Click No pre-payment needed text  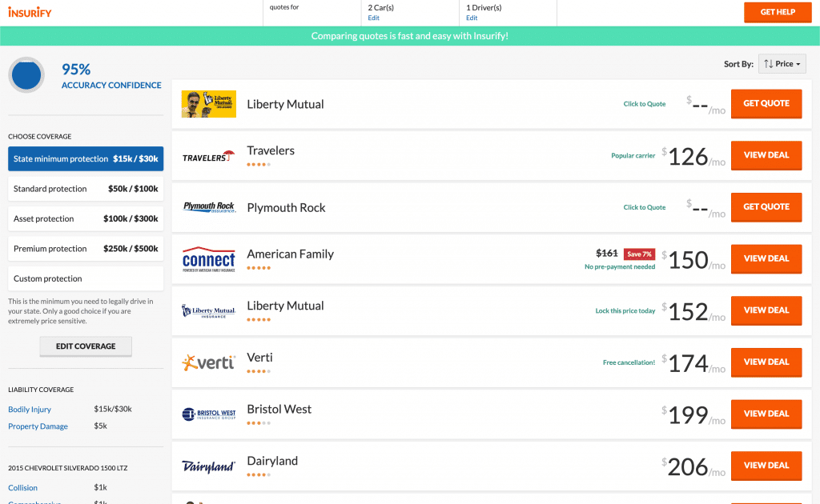[x=620, y=267]
